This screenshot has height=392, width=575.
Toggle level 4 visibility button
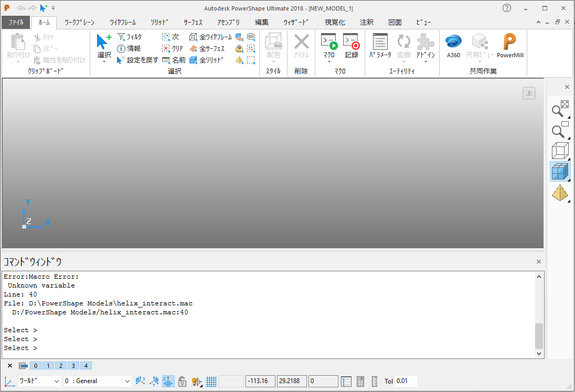[x=86, y=366]
